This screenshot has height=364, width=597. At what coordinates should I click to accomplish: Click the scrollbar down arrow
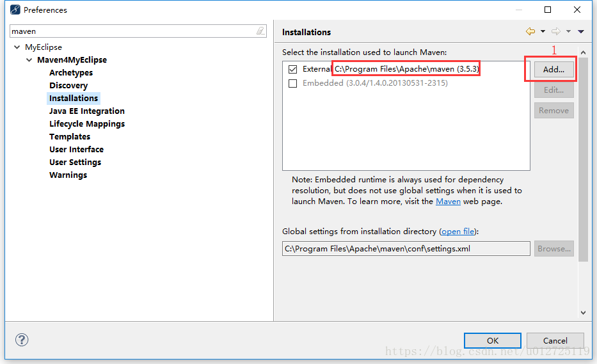coord(583,313)
